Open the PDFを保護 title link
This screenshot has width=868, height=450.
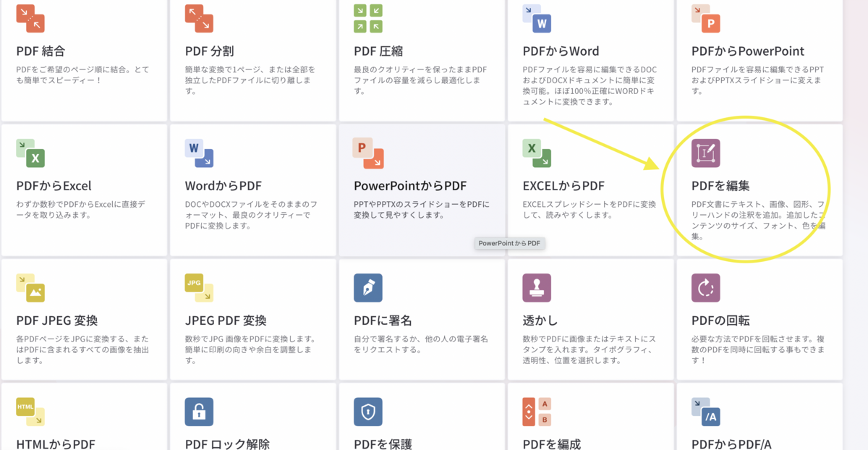coord(383,444)
